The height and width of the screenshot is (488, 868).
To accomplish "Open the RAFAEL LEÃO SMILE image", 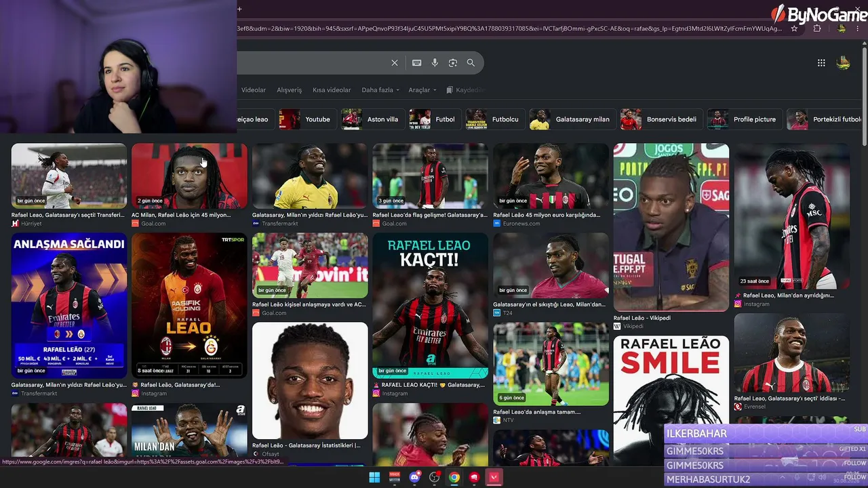I will (671, 401).
